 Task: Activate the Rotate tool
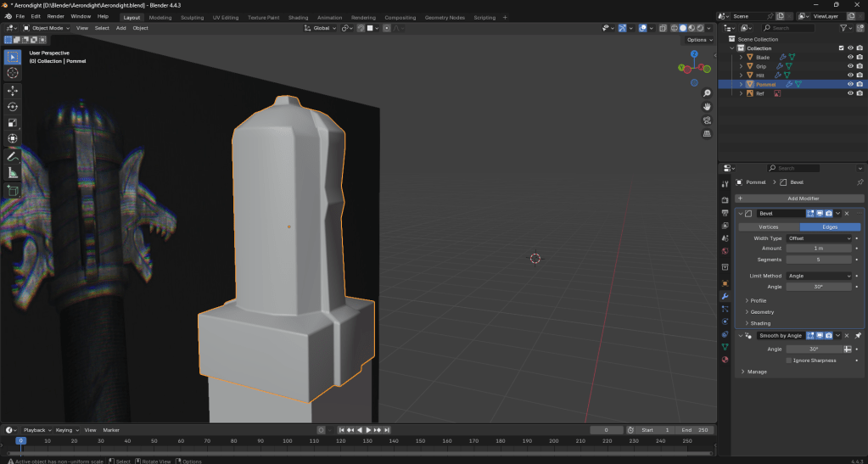tap(13, 107)
